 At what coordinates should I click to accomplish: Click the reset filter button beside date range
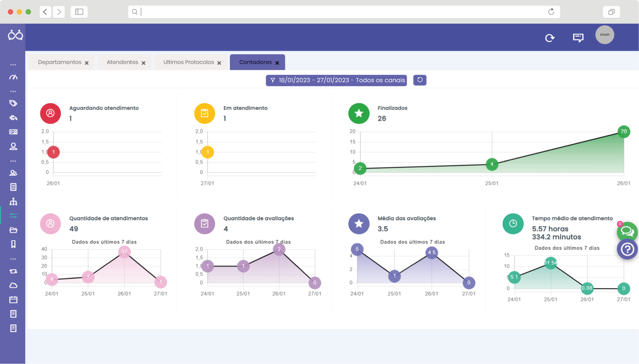coord(420,80)
